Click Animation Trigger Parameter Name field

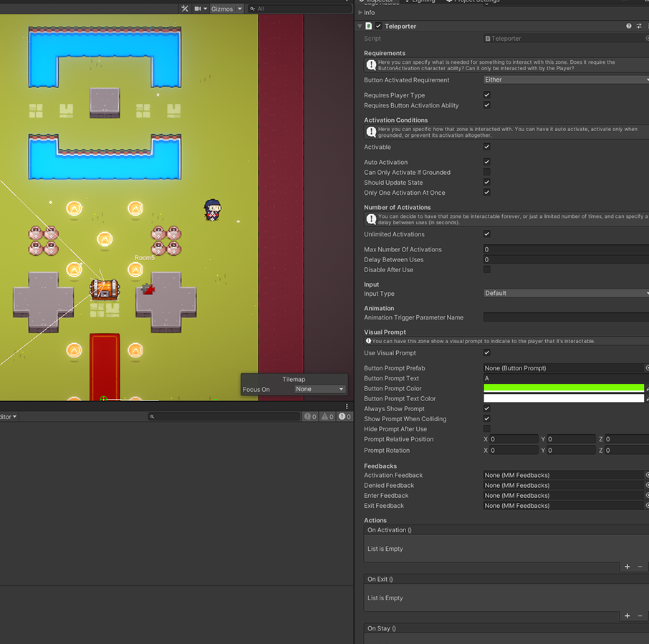coord(566,317)
